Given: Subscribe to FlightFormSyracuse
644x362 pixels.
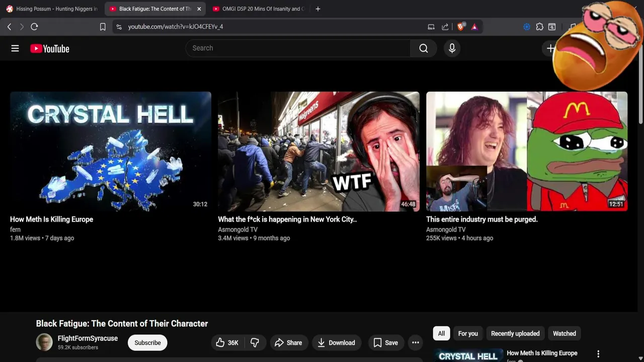Looking at the screenshot, I should pyautogui.click(x=147, y=343).
